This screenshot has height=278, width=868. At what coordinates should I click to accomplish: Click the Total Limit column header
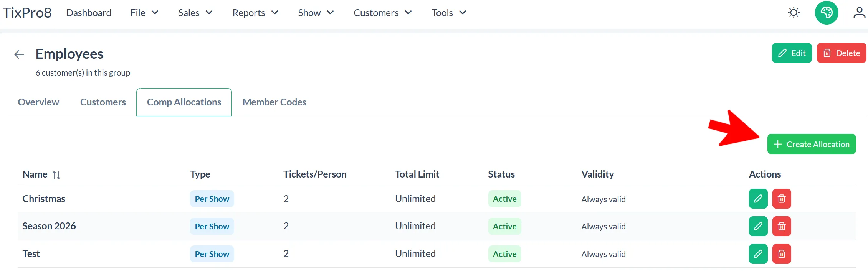(x=417, y=174)
